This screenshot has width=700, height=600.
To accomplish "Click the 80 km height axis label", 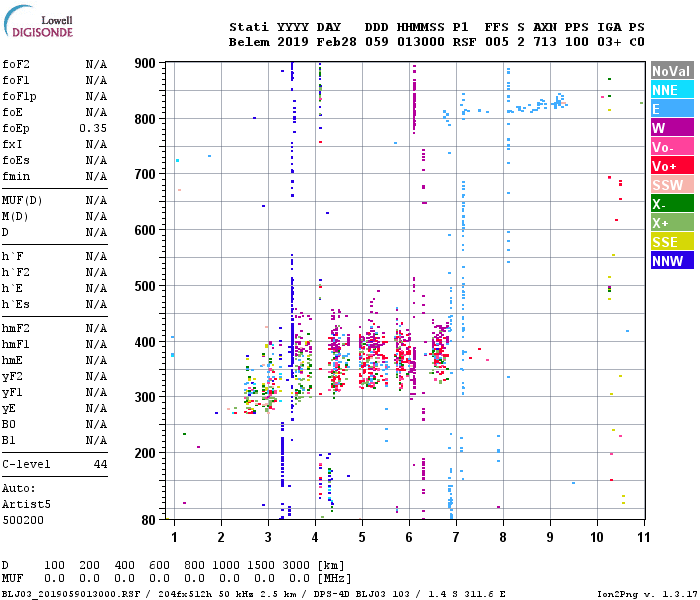I will coord(149,520).
